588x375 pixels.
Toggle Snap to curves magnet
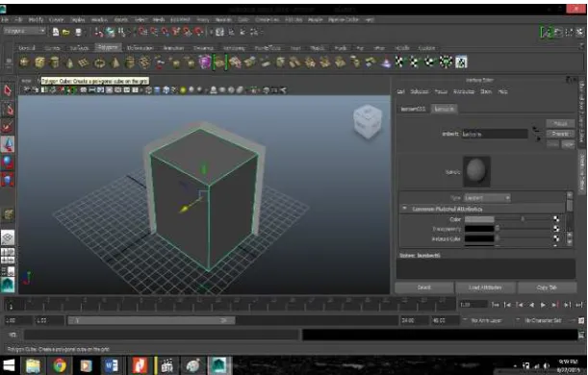(x=154, y=32)
